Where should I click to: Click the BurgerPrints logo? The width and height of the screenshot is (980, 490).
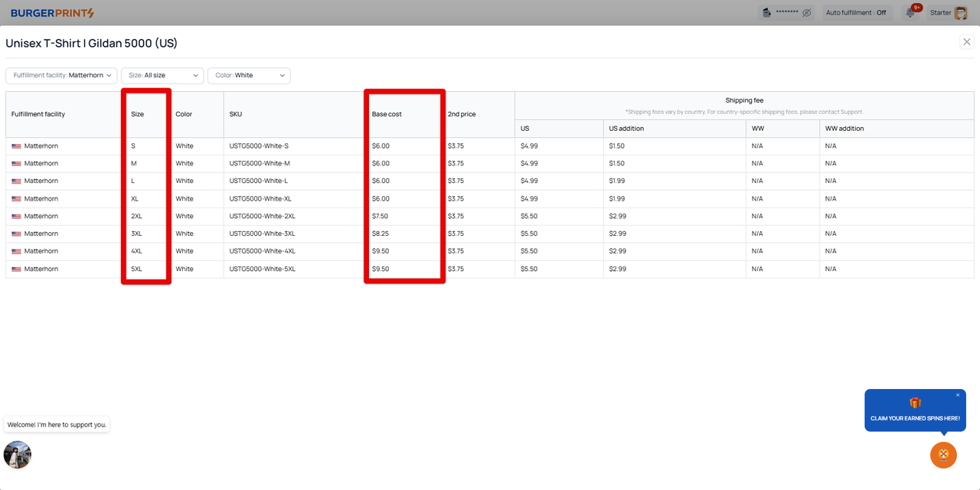(x=52, y=13)
